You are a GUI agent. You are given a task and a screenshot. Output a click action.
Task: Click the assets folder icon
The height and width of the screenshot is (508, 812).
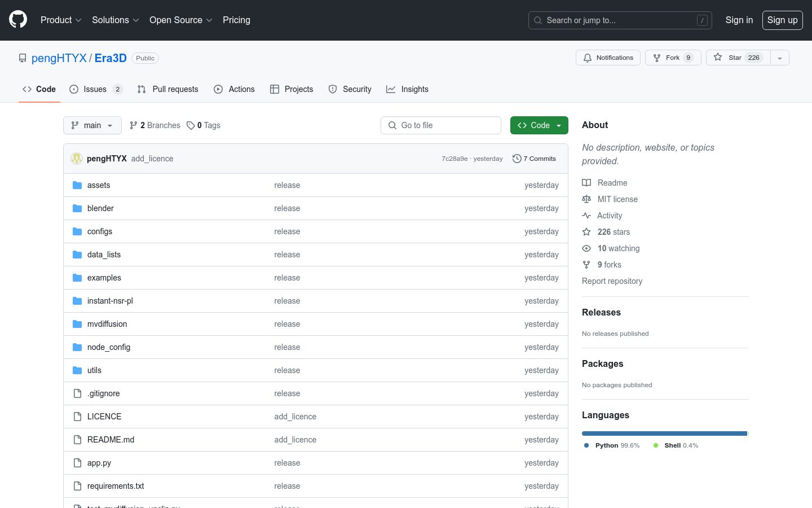click(77, 185)
